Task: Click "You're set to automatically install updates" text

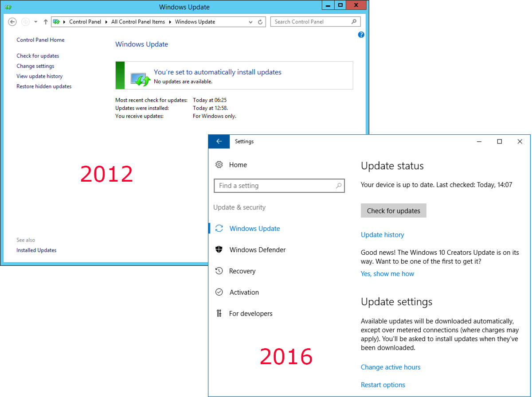Action: [218, 72]
